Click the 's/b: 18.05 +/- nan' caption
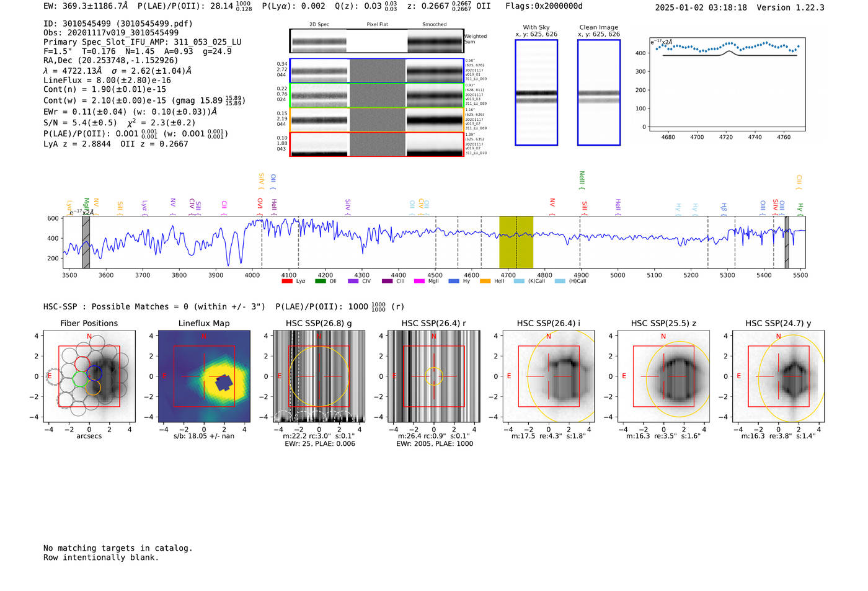Image resolution: width=868 pixels, height=591 pixels. point(204,436)
